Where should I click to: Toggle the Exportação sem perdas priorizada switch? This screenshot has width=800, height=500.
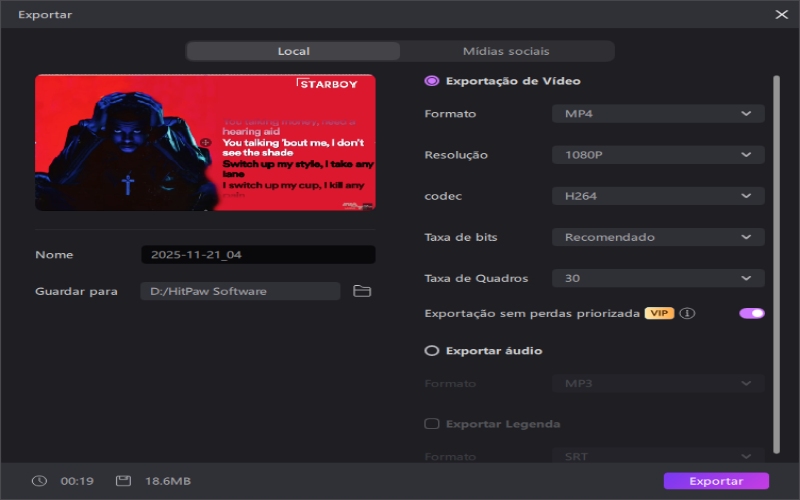(x=752, y=313)
